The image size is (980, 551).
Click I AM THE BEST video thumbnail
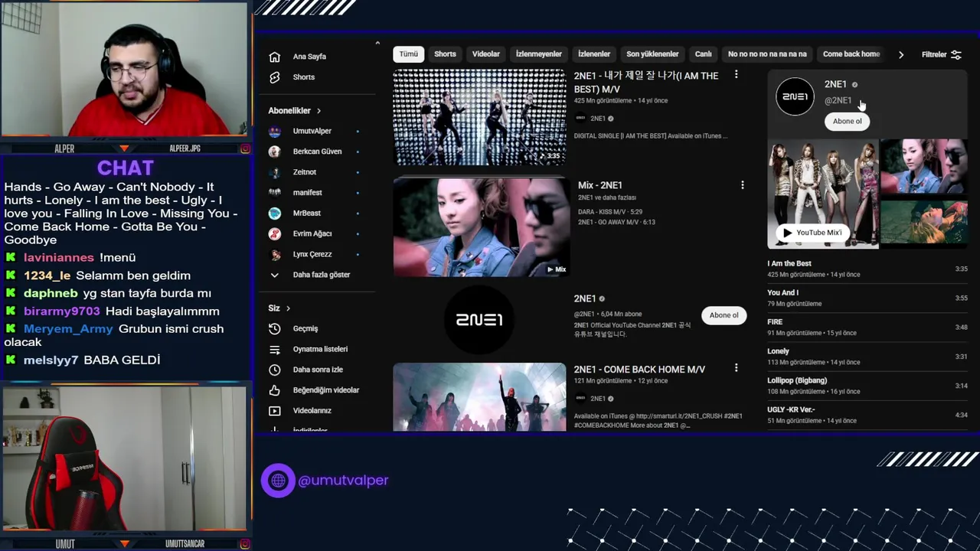pos(479,117)
